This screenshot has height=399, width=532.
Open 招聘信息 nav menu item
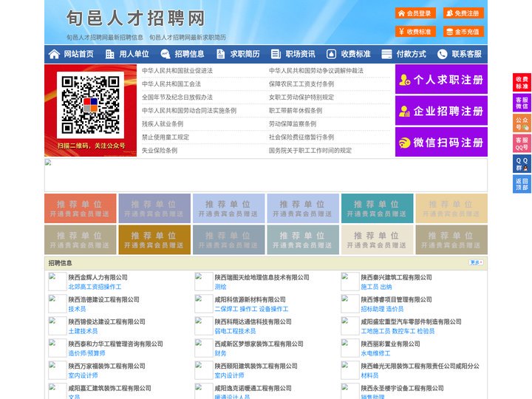189,54
